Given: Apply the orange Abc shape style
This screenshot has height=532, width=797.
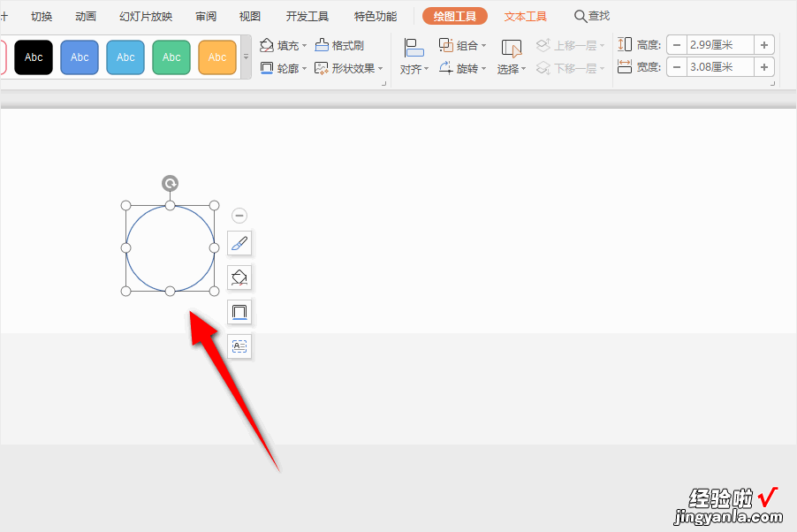Looking at the screenshot, I should [217, 57].
